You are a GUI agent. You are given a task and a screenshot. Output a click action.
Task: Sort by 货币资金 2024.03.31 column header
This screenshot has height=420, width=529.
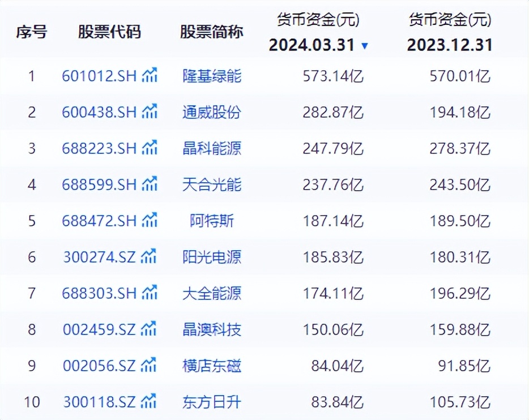tap(318, 32)
